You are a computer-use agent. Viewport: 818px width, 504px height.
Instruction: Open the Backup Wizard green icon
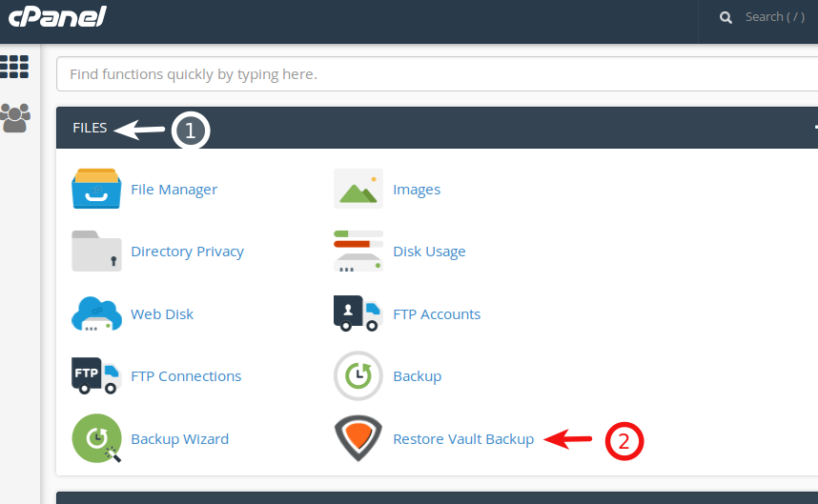[x=96, y=438]
